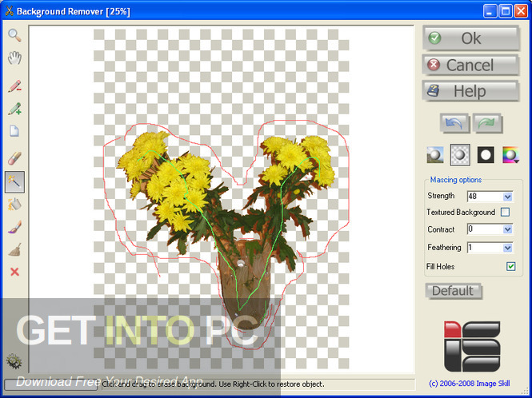Click the Image Skill logo

(x=472, y=347)
